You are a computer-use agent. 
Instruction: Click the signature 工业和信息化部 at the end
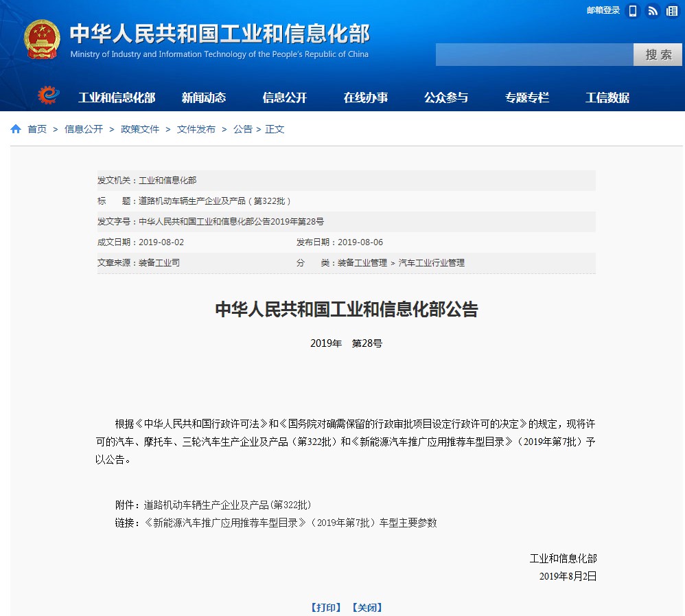coord(563,559)
